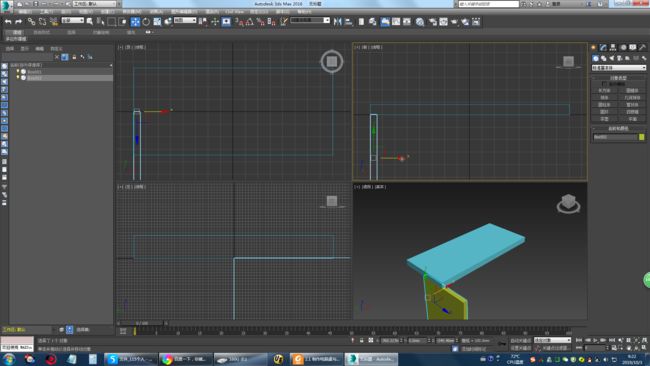The width and height of the screenshot is (650, 366).
Task: Click the Undo arrow in main toolbar
Action: 8,22
